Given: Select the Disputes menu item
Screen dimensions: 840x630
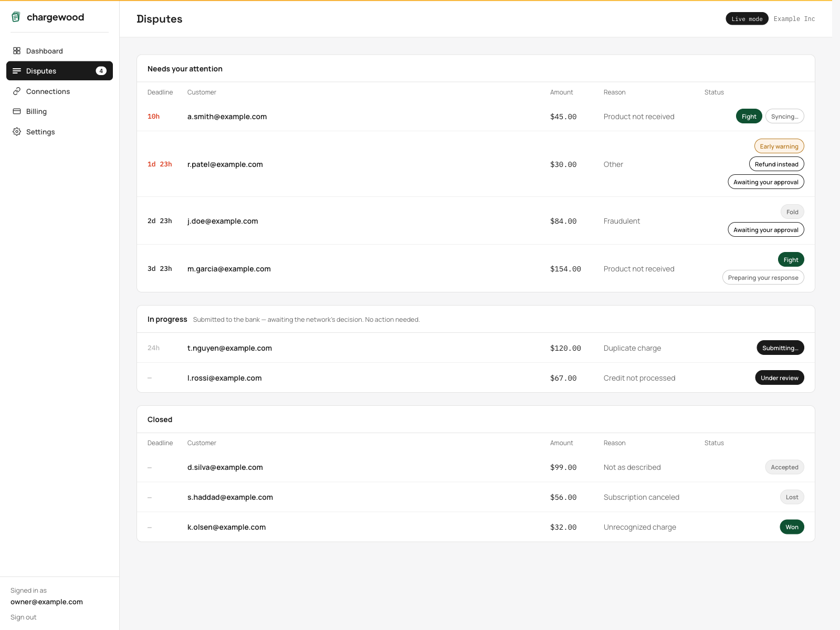Looking at the screenshot, I should click(59, 71).
